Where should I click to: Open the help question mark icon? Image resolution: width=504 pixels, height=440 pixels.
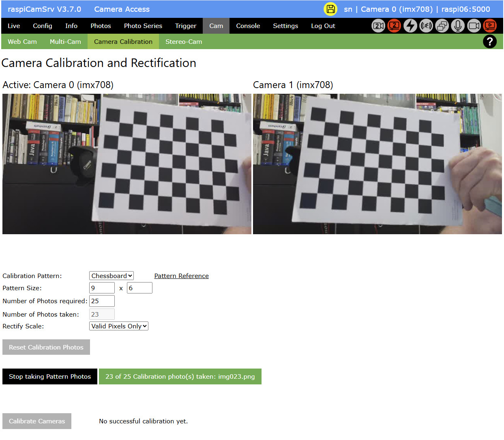pyautogui.click(x=489, y=41)
